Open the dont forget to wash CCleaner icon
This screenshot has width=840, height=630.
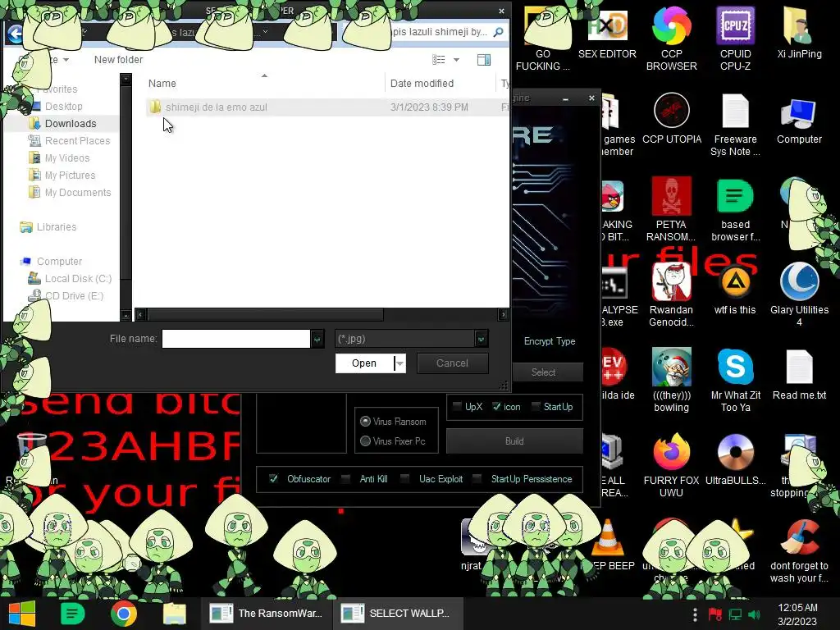(799, 550)
